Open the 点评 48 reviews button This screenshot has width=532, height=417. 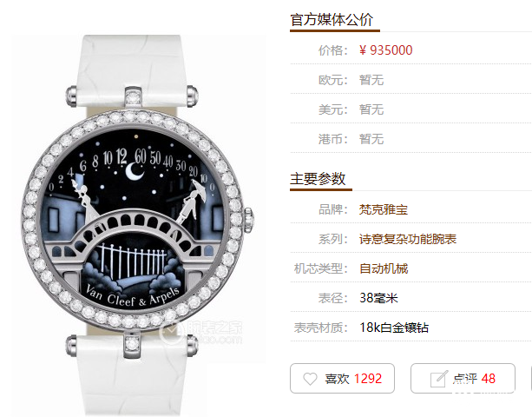463,378
